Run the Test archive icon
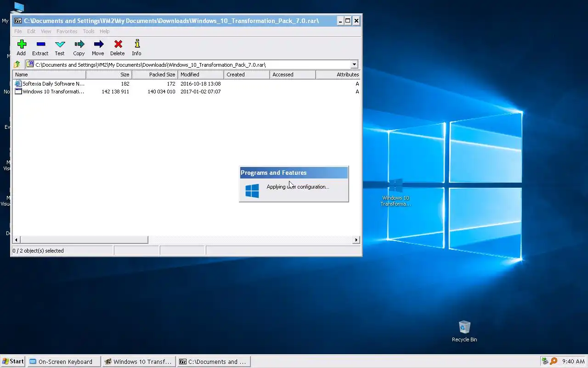Screen dimensions: 588x368 [x=60, y=44]
